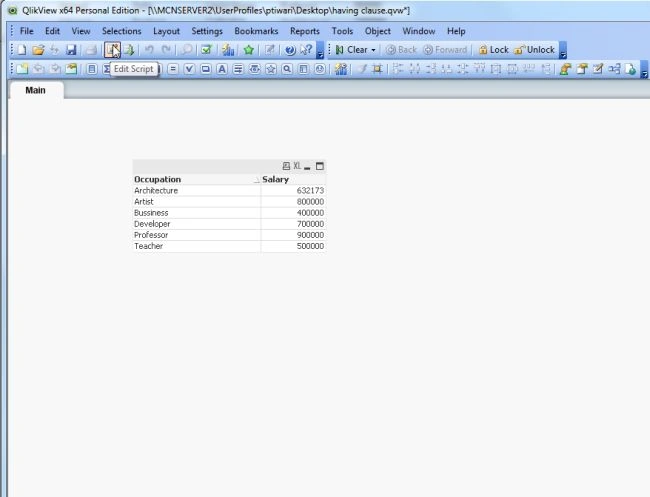Image resolution: width=650 pixels, height=497 pixels.
Task: Click the Print icon in the toolbar
Action: (x=91, y=50)
